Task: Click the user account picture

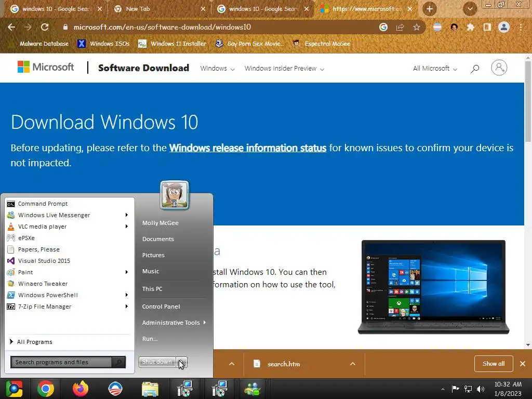Action: [175, 195]
